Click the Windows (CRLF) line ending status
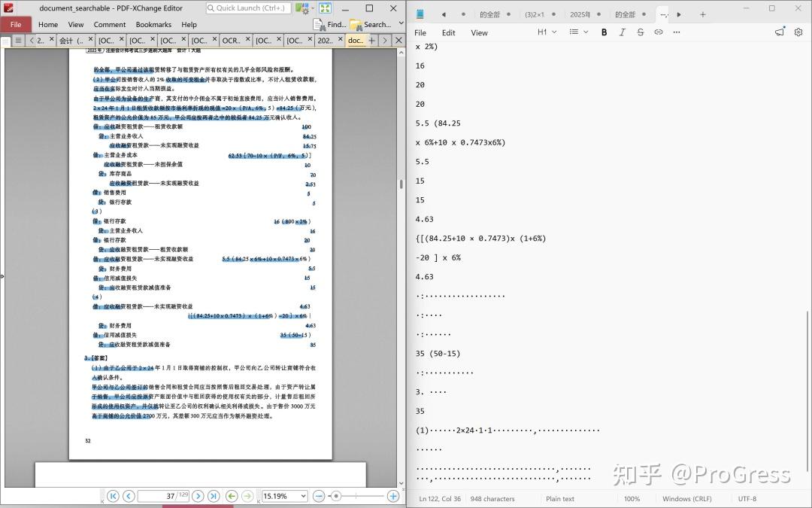This screenshot has height=508, width=812. pos(686,499)
